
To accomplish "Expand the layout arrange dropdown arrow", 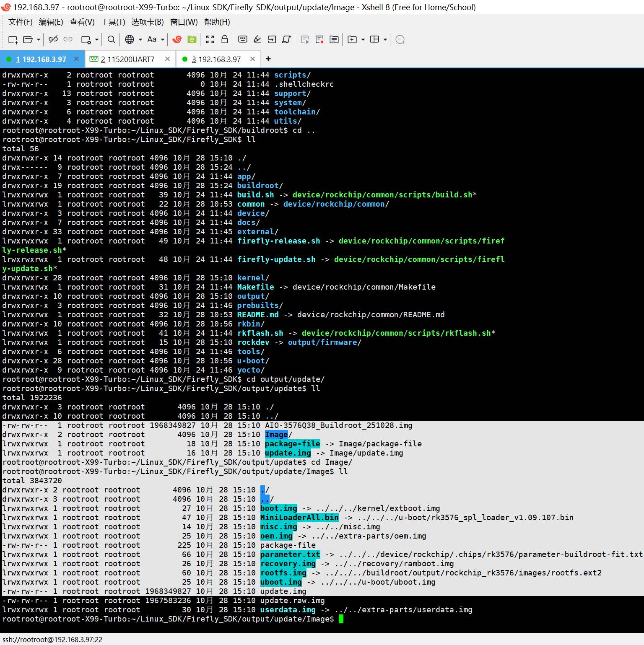I will (385, 39).
